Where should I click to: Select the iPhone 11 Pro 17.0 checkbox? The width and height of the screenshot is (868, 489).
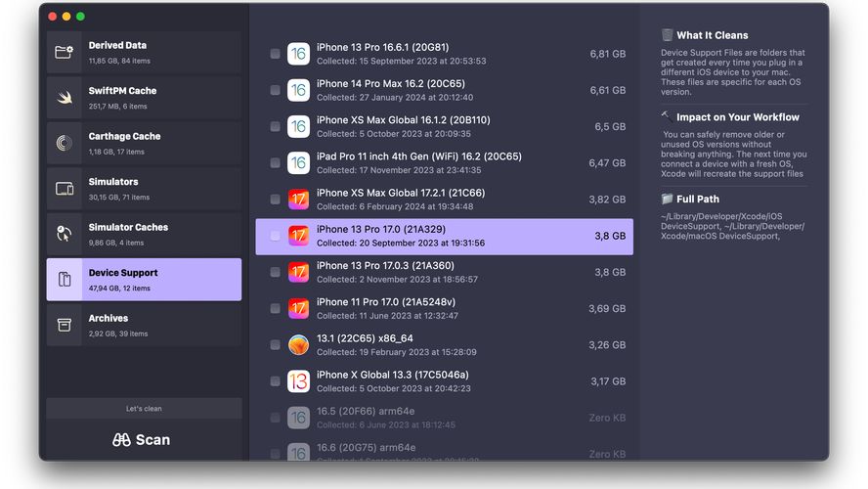pyautogui.click(x=275, y=308)
